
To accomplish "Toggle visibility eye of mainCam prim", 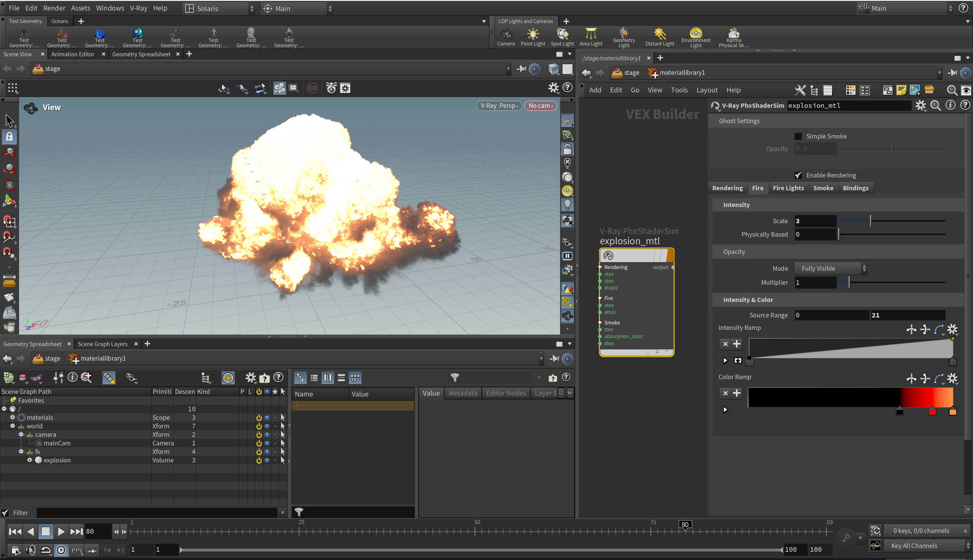I will click(267, 443).
